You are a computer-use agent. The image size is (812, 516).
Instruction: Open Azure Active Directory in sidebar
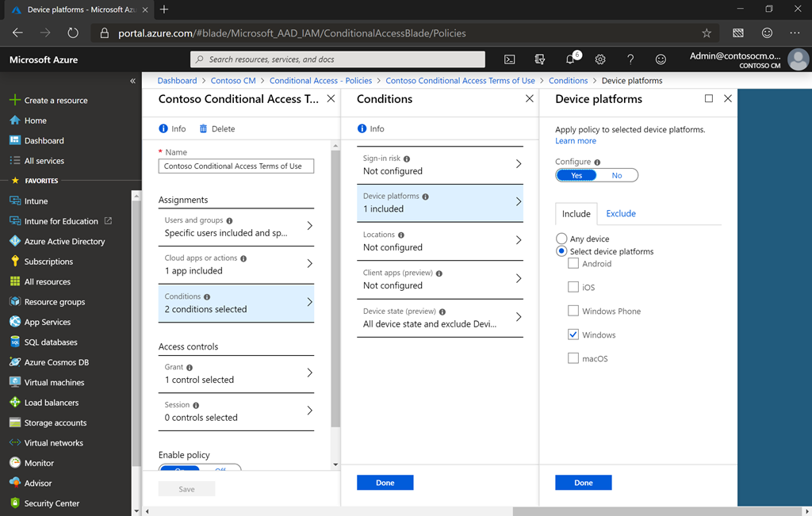64,242
